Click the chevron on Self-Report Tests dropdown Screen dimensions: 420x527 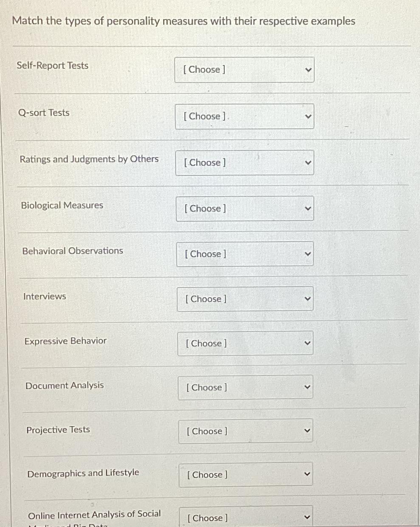tap(308, 69)
